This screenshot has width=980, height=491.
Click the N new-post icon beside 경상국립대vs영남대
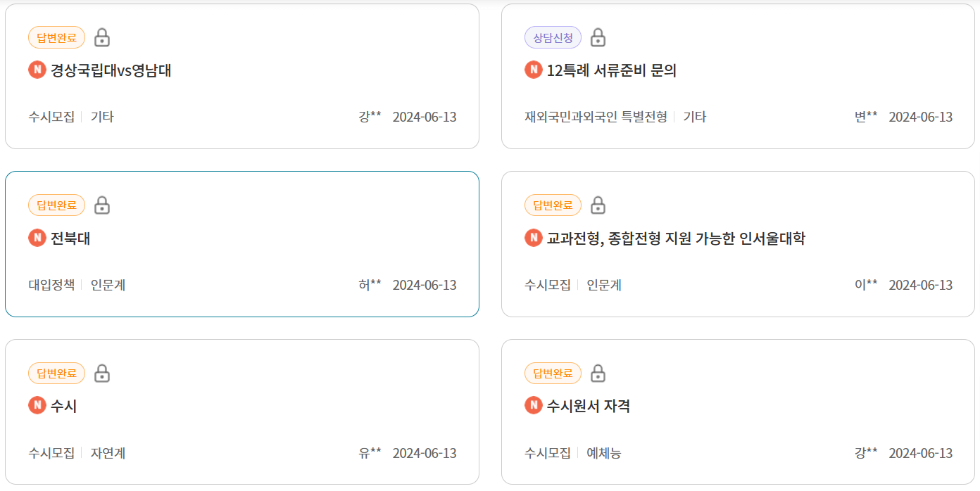[x=37, y=70]
